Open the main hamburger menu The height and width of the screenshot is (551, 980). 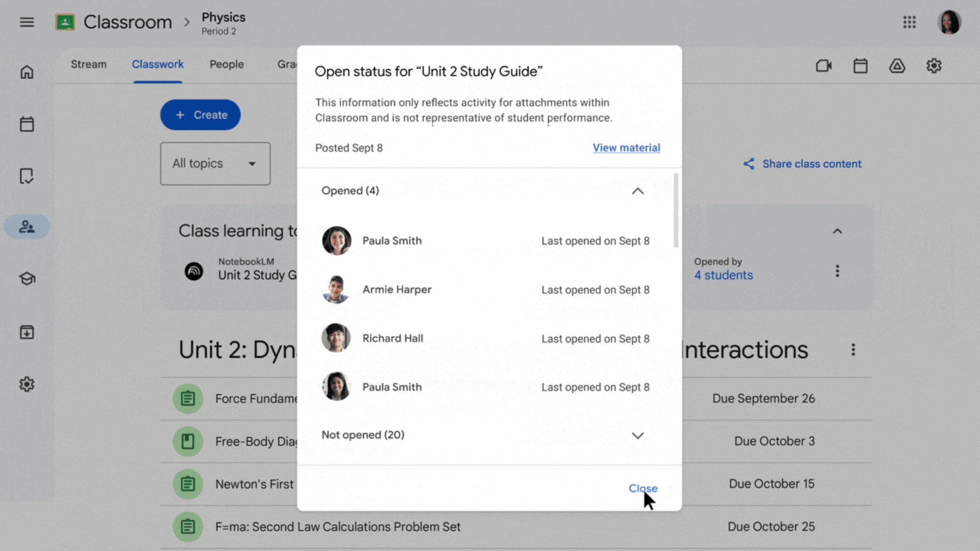(27, 22)
